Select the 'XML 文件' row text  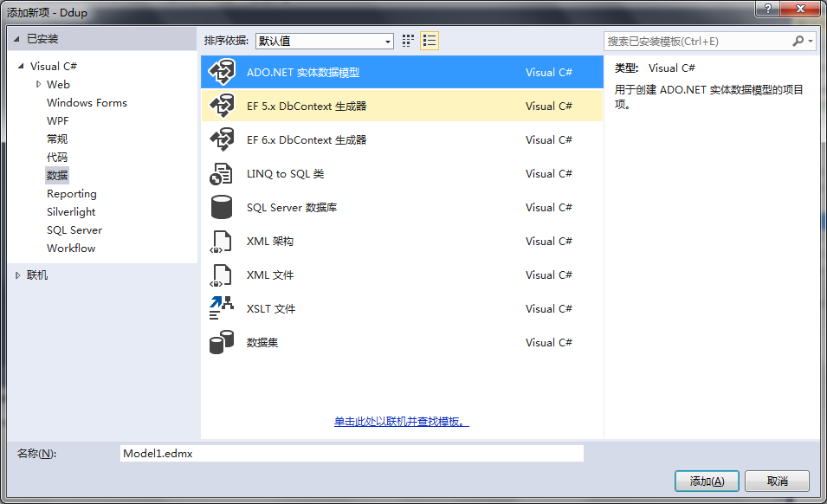270,275
